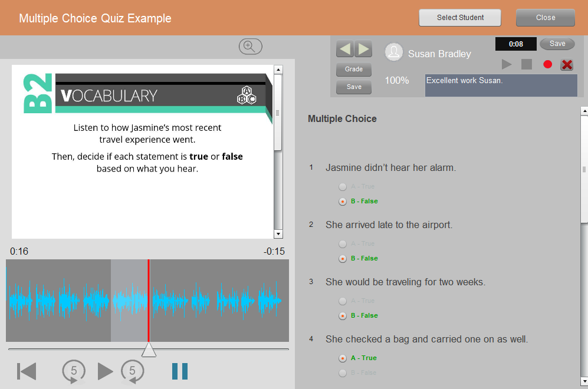This screenshot has height=389, width=588.
Task: Click the Save button beside the 0:08 timer
Action: point(557,44)
